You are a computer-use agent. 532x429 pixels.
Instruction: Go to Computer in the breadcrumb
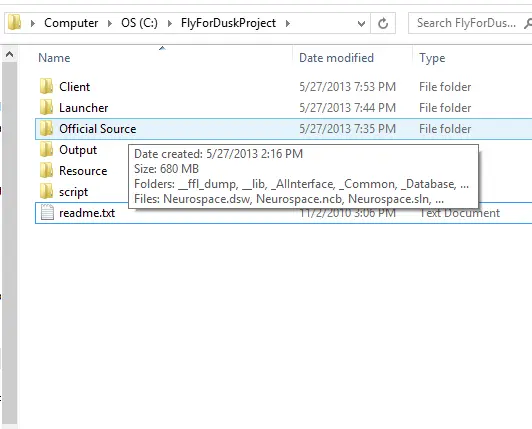coord(71,23)
